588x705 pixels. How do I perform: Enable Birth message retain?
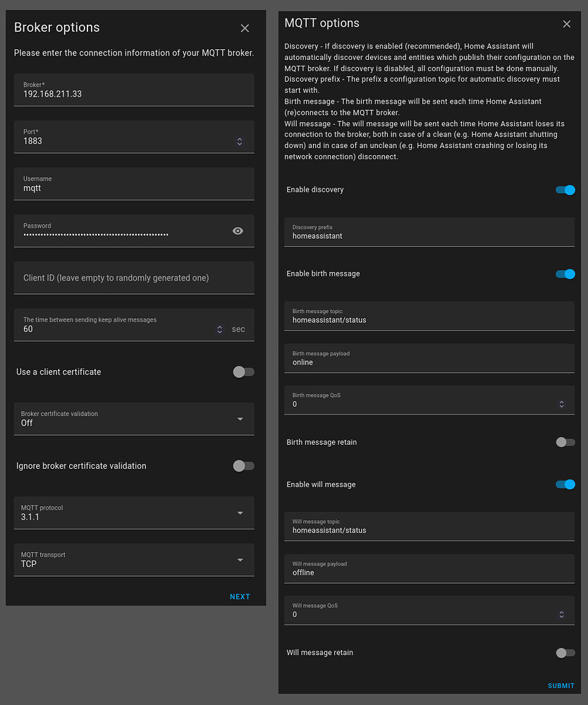[565, 442]
